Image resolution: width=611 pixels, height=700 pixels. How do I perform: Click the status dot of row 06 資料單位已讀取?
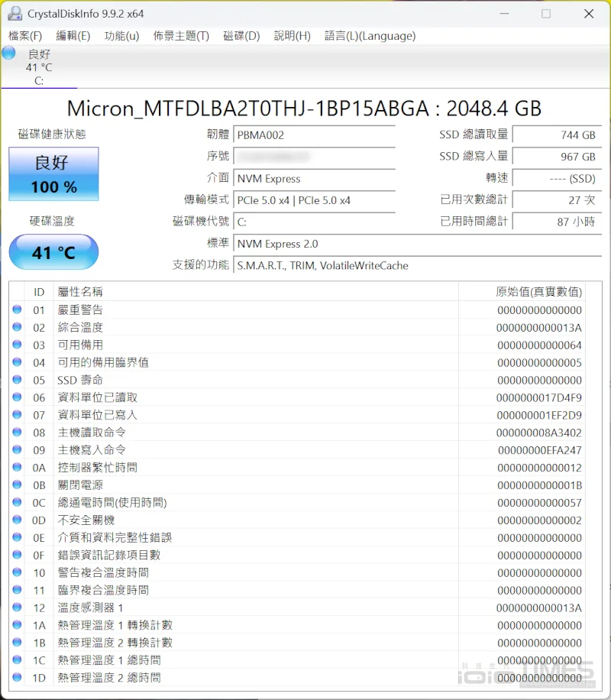coord(17,397)
